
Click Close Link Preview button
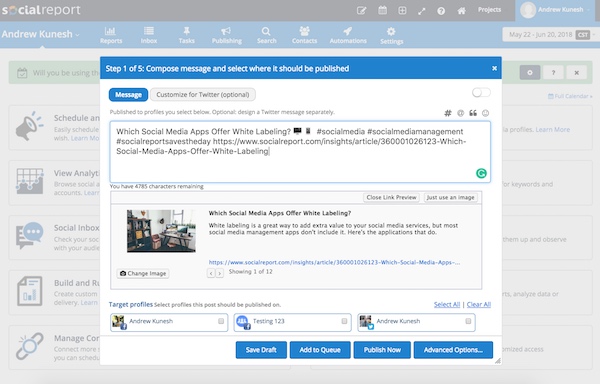click(391, 197)
